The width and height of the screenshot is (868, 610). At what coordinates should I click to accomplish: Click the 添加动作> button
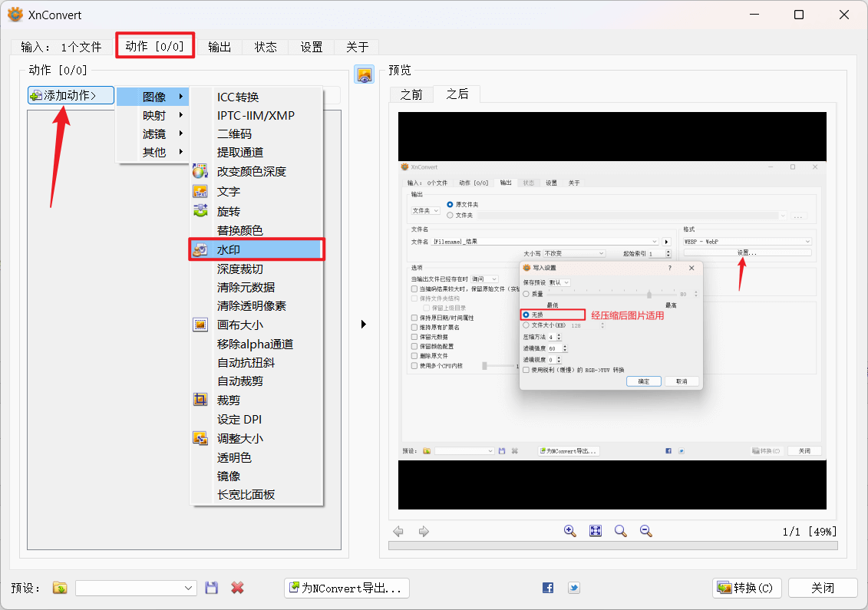71,95
